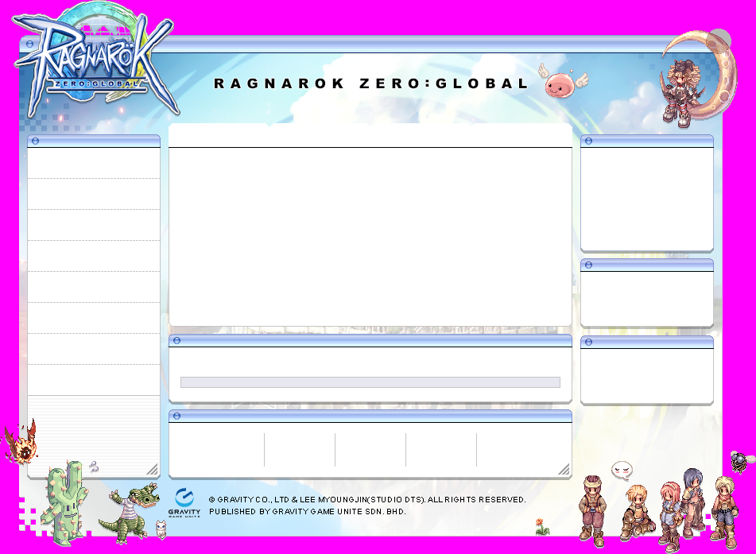Click the round button on the bottom column panel header
Image resolution: width=756 pixels, height=554 pixels.
tap(177, 416)
